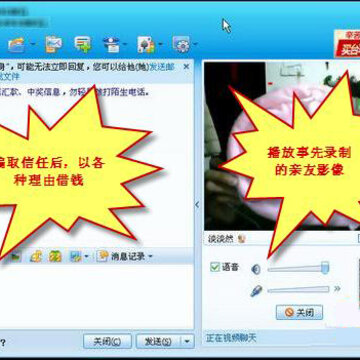Expand the games icon's dropdown arrow
This screenshot has width=360, height=360.
160,44
